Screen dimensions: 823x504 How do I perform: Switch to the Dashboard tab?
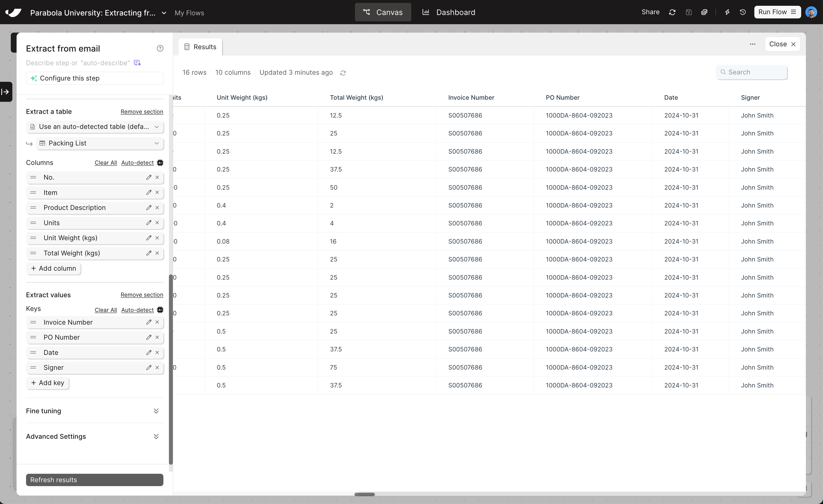pyautogui.click(x=449, y=12)
